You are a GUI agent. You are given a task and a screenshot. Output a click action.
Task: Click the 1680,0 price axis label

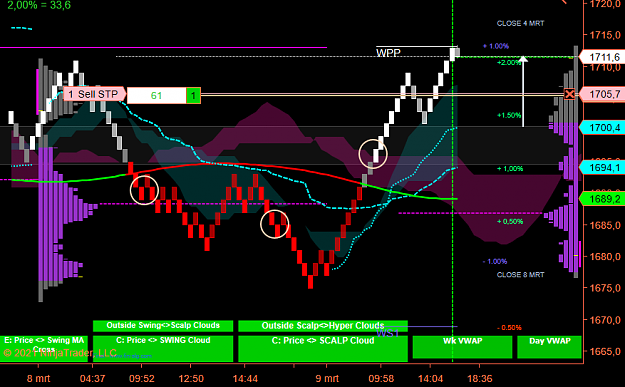tap(605, 256)
